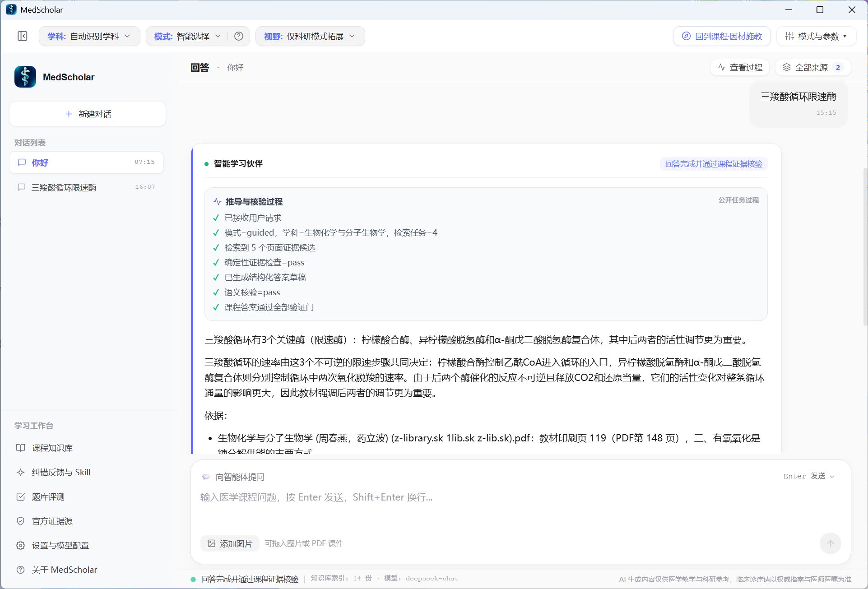Click the answer area vertical scrollbar
The image size is (868, 589).
tap(865, 246)
